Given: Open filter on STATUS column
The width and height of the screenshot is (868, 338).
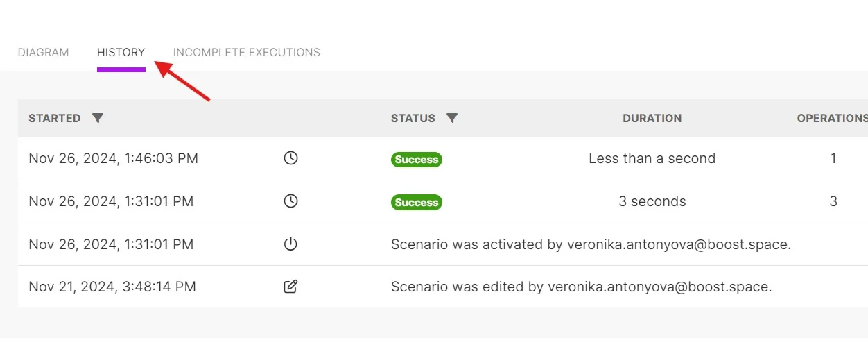Looking at the screenshot, I should click(x=452, y=118).
